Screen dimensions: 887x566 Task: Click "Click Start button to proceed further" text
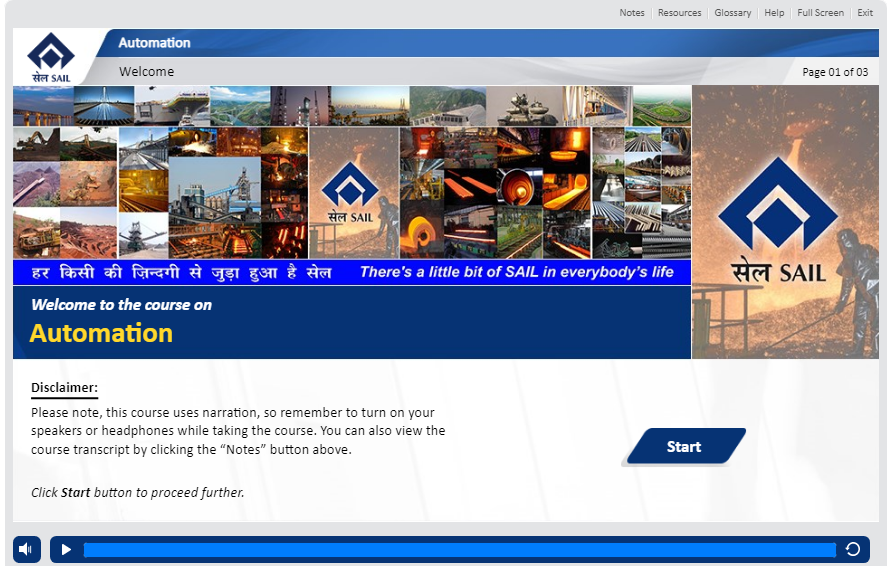pos(137,492)
